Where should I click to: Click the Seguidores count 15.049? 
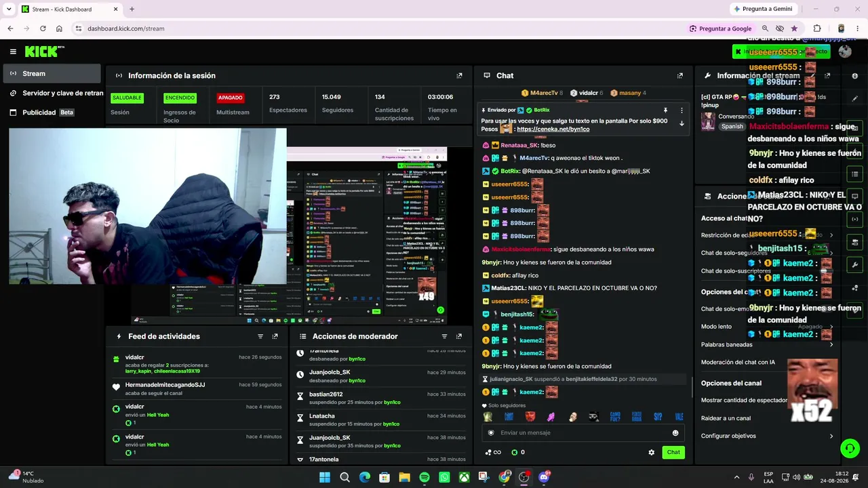tap(331, 97)
